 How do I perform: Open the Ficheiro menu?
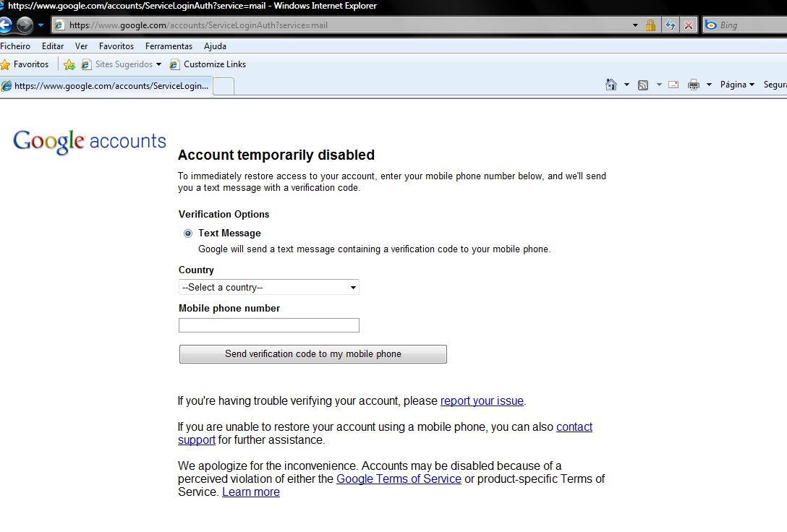point(15,46)
